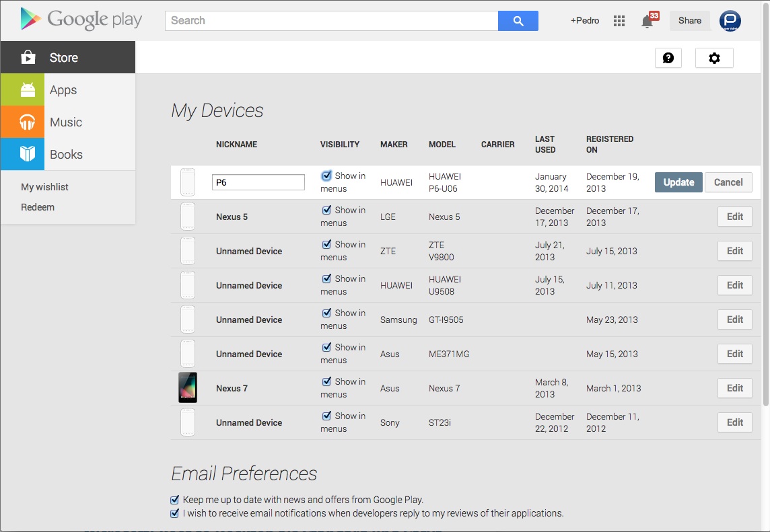Toggle Show in menus for Sony ST23i
Screen dimensions: 770x532
click(x=326, y=416)
